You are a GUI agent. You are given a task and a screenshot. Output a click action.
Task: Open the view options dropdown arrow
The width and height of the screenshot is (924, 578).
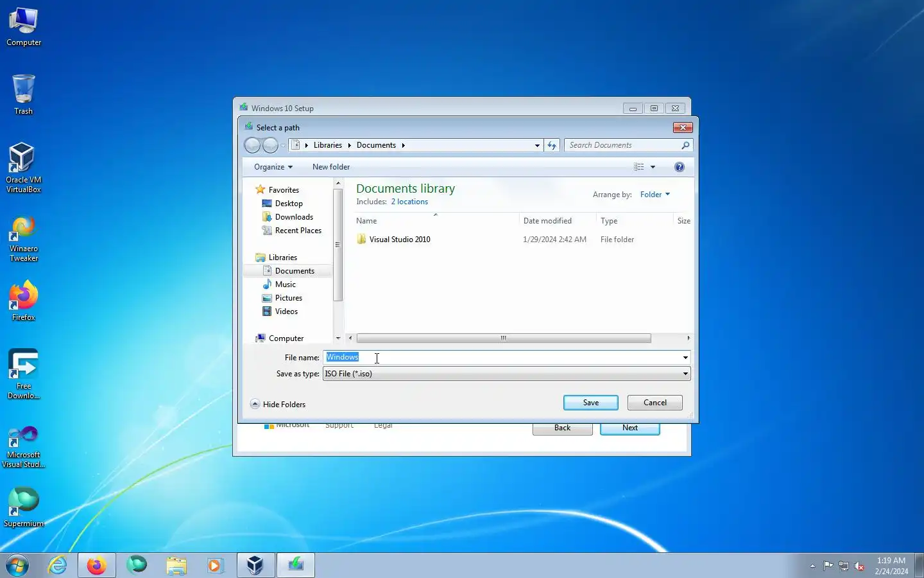[x=653, y=167]
